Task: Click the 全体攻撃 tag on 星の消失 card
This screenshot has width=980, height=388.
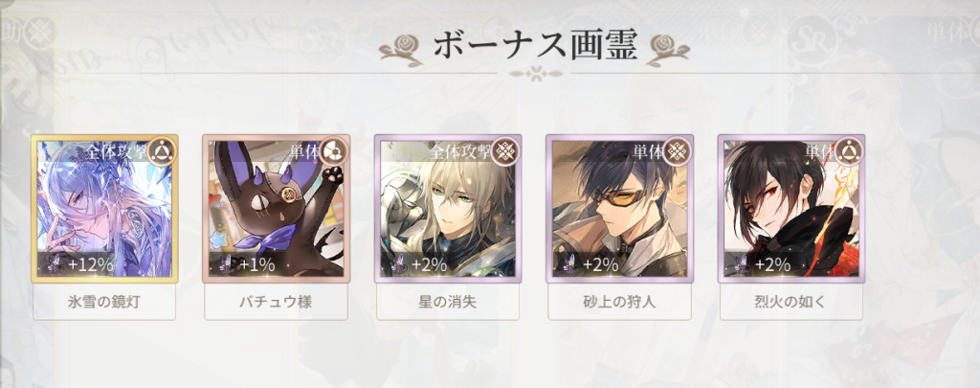Action: point(459,152)
